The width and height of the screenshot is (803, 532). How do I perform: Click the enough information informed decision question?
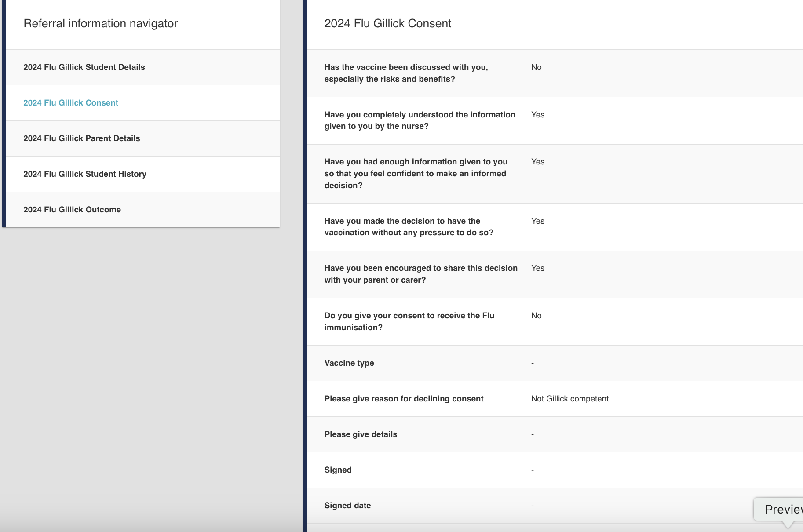(416, 174)
